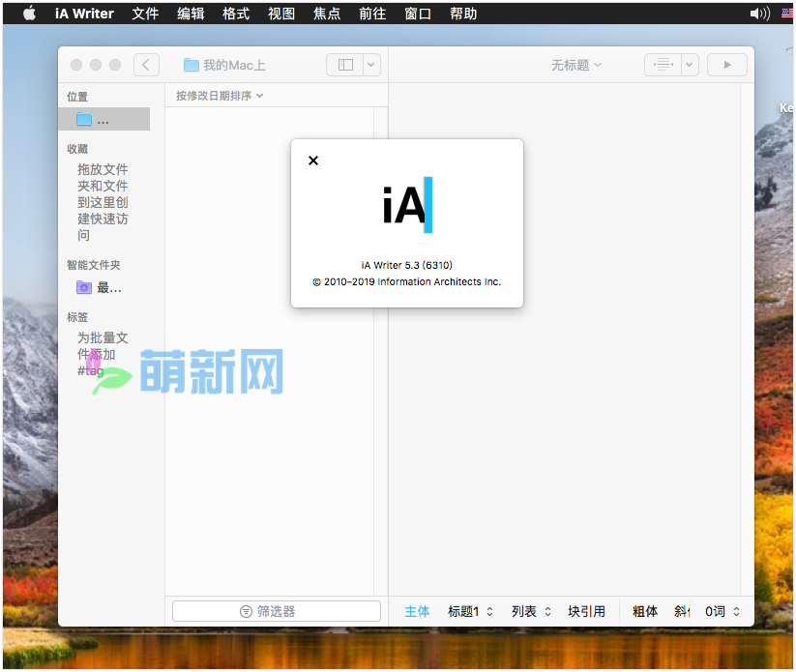The image size is (796, 672).
Task: Open the 前往 menu
Action: point(372,14)
